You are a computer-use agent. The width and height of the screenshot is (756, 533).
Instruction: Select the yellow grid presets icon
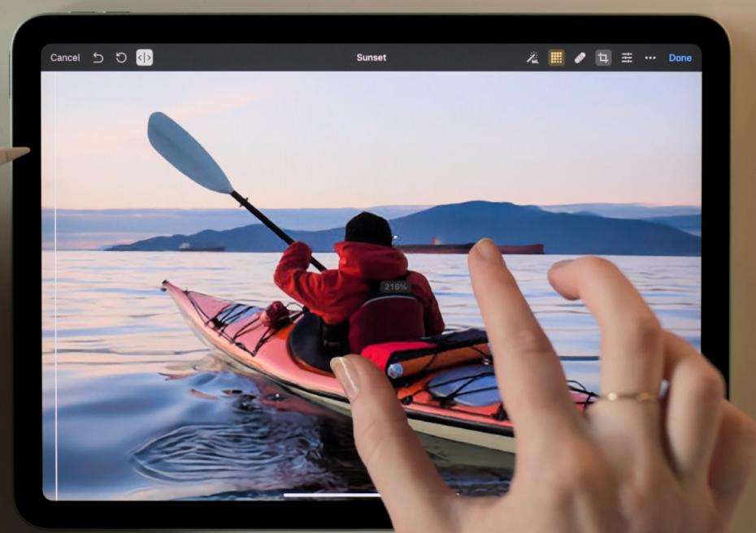[x=556, y=58]
